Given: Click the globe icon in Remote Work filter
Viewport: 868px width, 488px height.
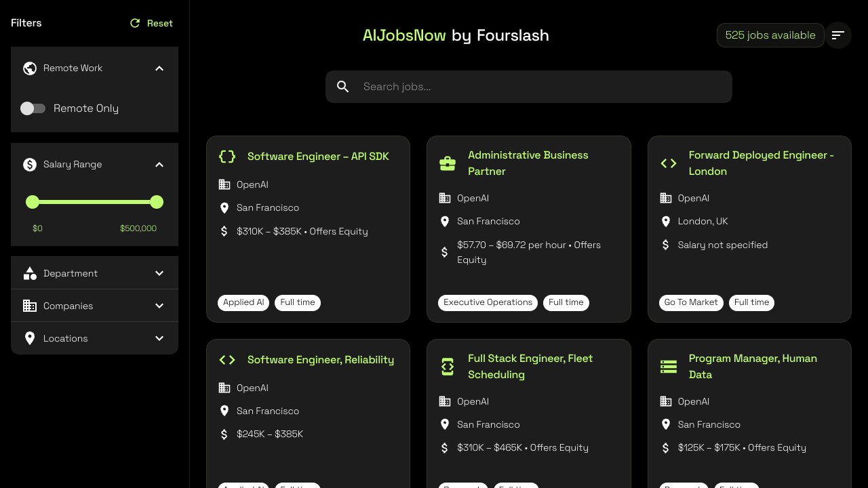Looking at the screenshot, I should [x=29, y=68].
